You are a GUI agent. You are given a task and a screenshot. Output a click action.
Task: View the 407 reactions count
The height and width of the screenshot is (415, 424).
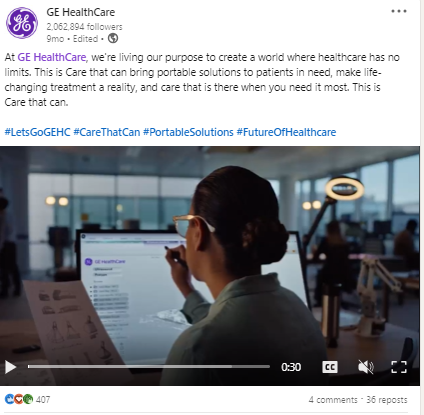pos(43,399)
